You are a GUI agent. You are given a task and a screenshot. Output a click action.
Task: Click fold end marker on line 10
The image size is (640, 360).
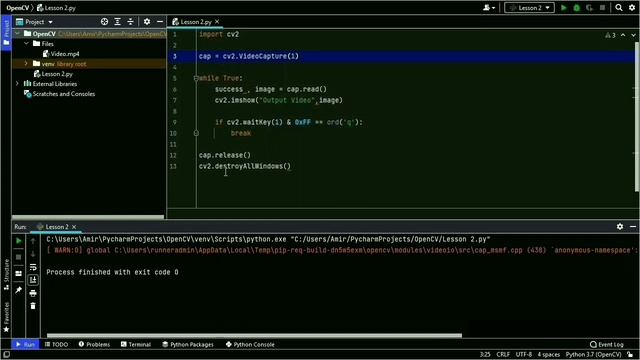[x=196, y=133]
